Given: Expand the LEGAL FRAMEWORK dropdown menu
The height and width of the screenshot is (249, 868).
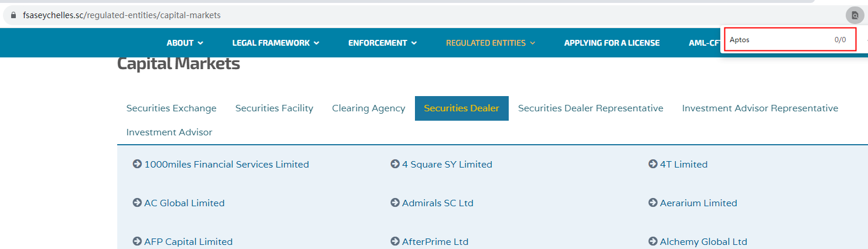Looking at the screenshot, I should pos(275,43).
